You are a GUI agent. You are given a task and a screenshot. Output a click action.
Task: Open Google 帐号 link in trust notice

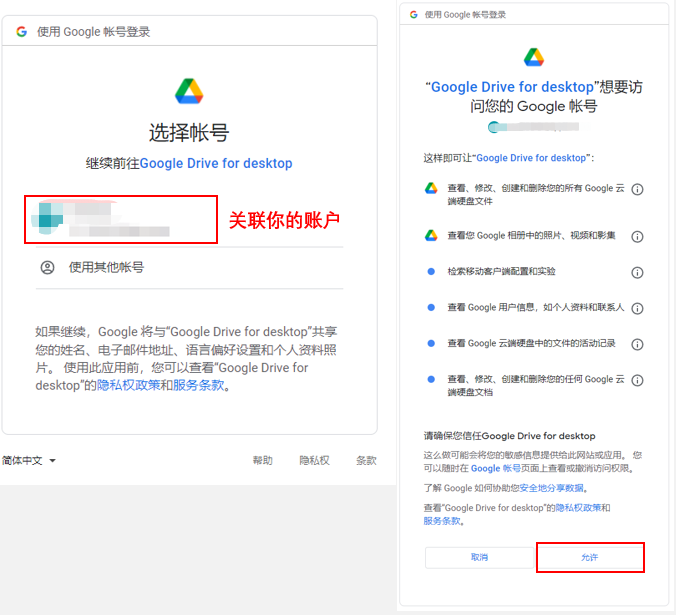(496, 468)
